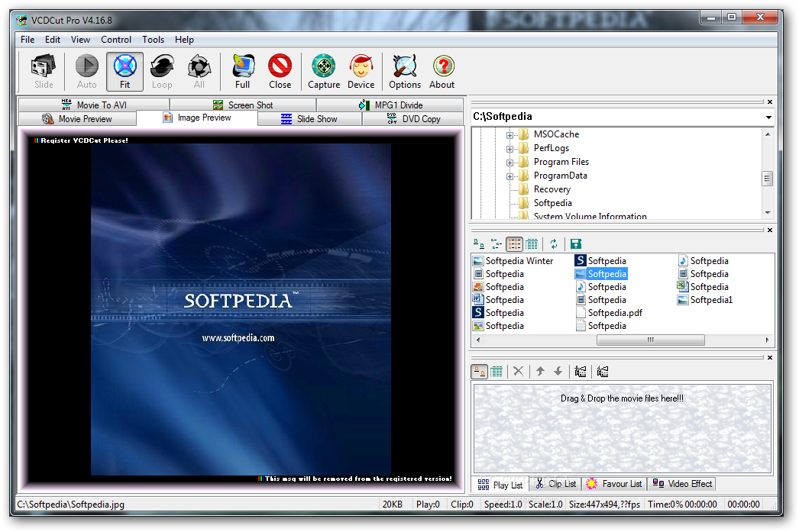Open the View menu
Image resolution: width=799 pixels, height=532 pixels.
[x=80, y=39]
